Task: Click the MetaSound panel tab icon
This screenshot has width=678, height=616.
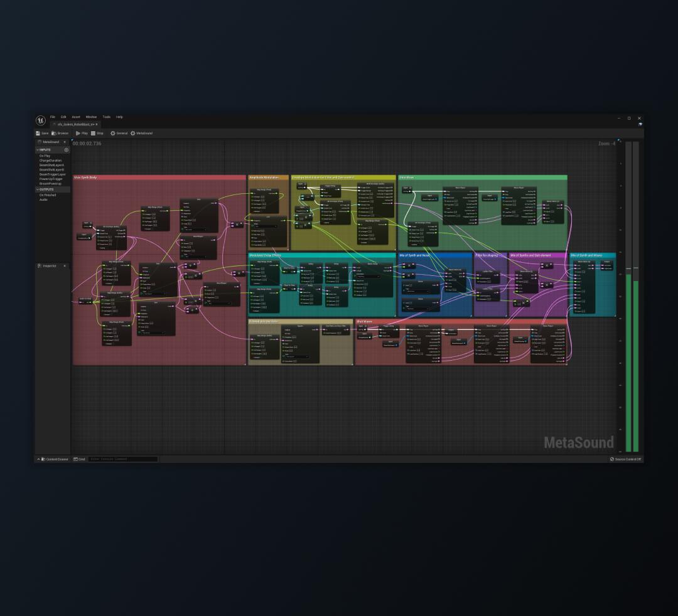Action: tap(40, 142)
